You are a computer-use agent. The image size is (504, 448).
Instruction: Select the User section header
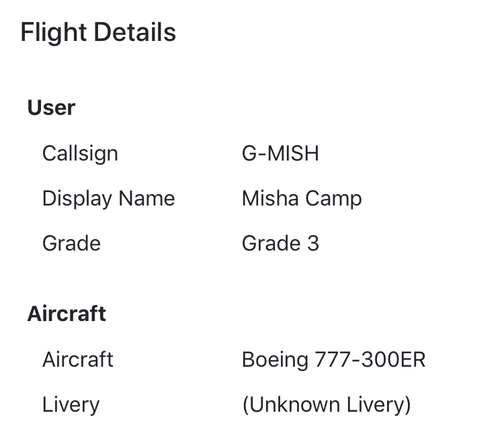pos(51,107)
